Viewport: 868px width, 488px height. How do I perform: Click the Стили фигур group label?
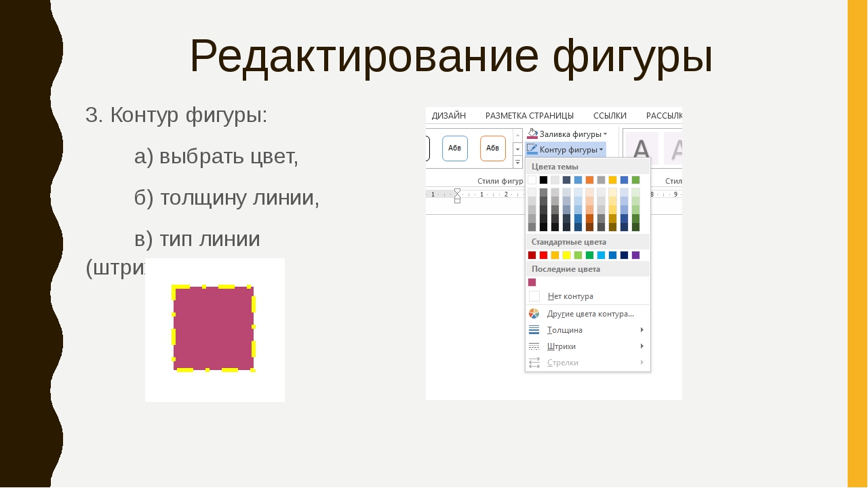tap(500, 181)
